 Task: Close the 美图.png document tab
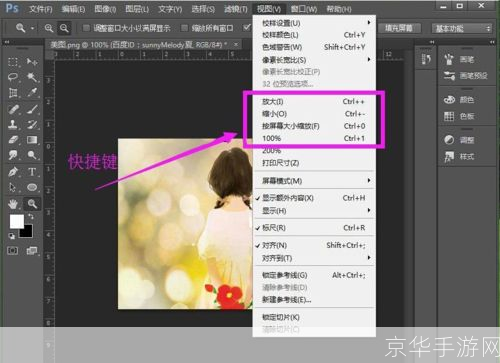click(x=236, y=44)
